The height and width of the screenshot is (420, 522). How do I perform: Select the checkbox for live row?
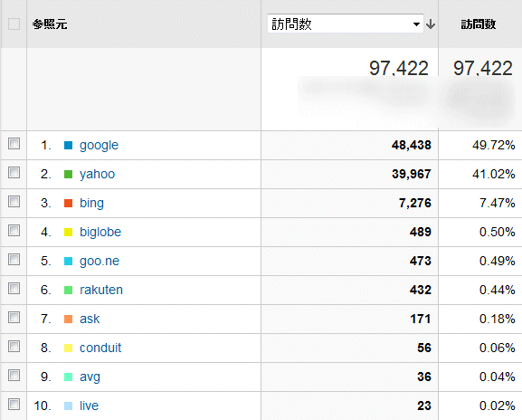[14, 405]
